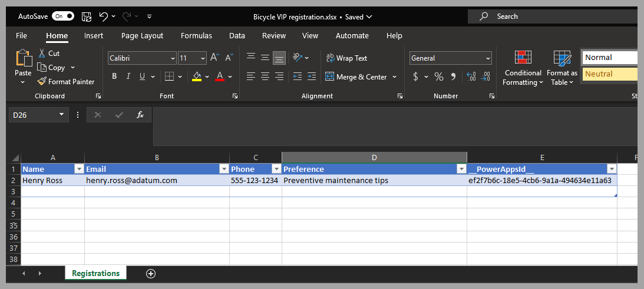Increase font size
The height and width of the screenshot is (289, 644).
point(215,58)
